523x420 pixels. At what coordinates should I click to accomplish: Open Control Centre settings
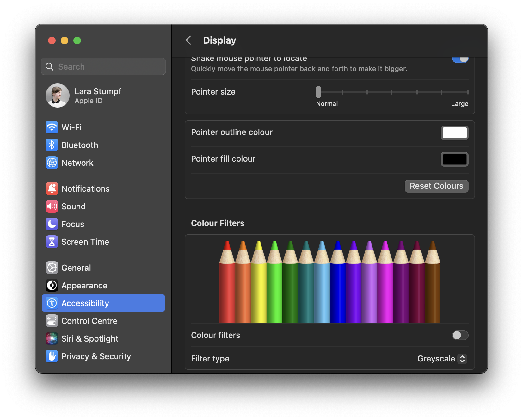point(89,321)
